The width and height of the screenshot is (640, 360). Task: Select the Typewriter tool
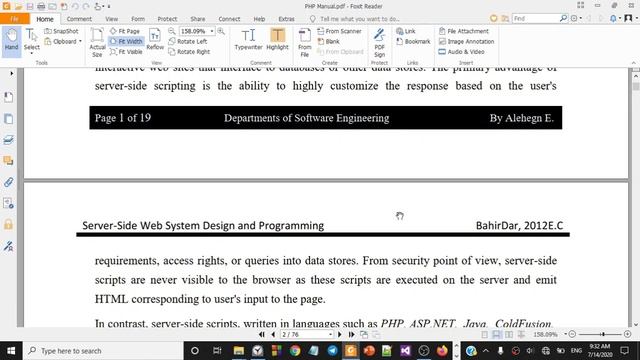(x=248, y=40)
